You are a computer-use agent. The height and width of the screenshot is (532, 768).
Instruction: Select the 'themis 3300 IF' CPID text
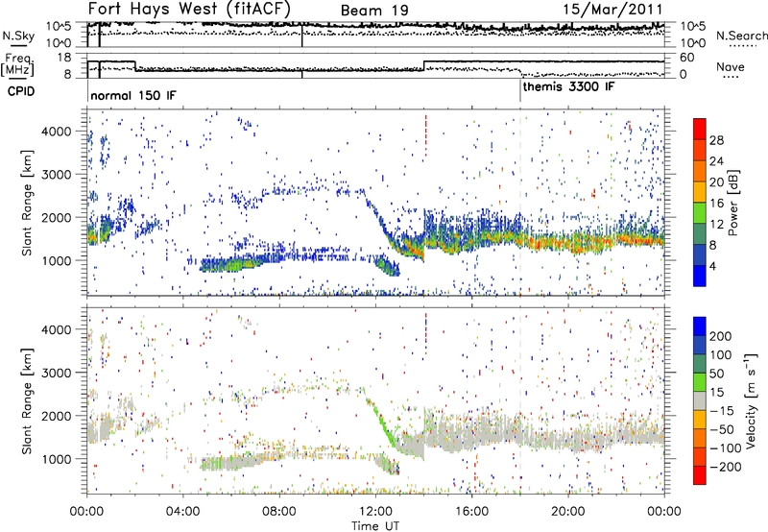point(568,87)
